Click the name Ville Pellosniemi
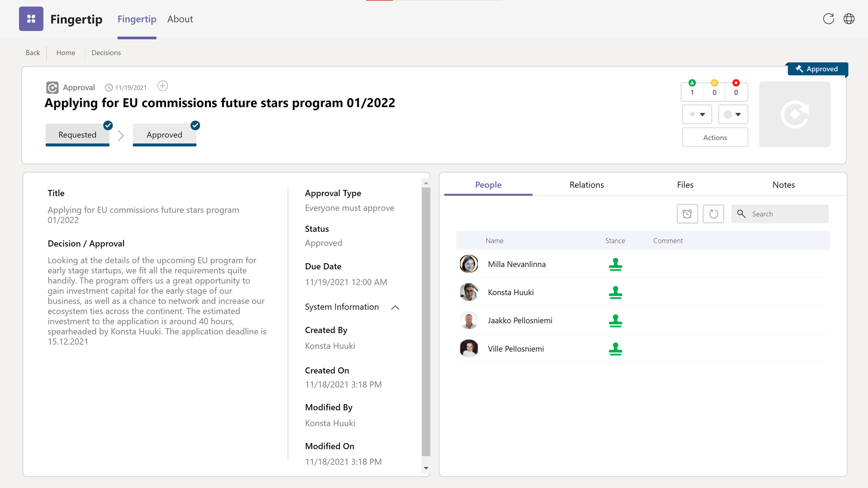This screenshot has width=868, height=488. point(516,349)
